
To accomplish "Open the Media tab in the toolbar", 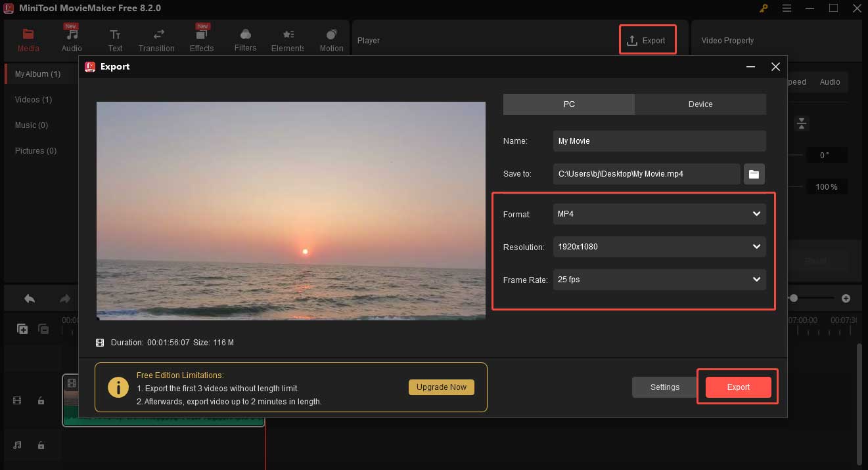I will [x=28, y=40].
